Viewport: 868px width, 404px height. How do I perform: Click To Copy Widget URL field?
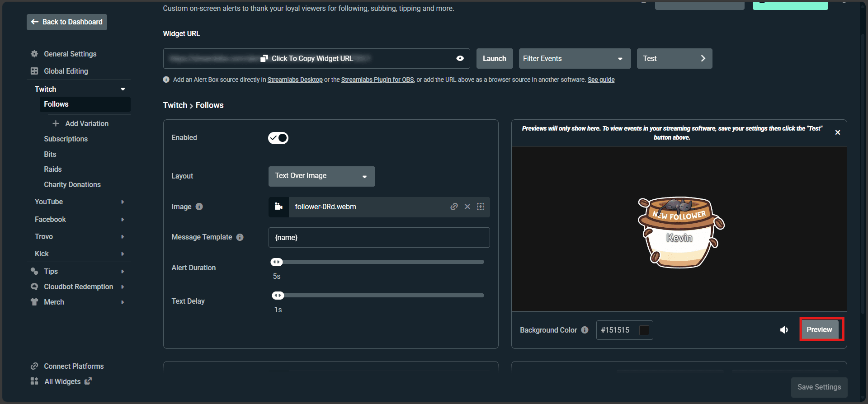click(316, 59)
